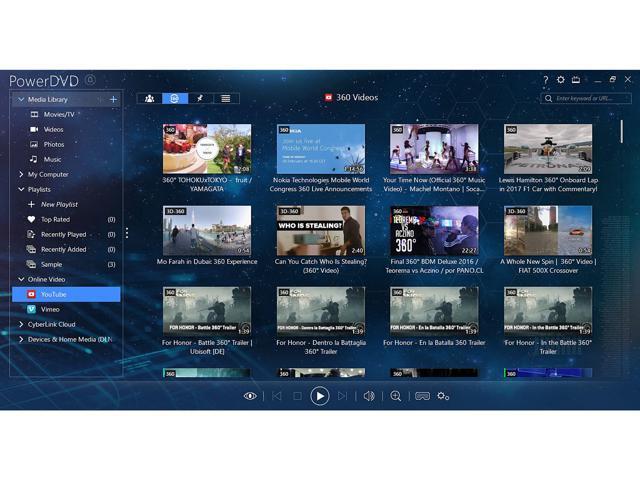The image size is (640, 480).
Task: Expand the My Computer section
Action: click(20, 174)
